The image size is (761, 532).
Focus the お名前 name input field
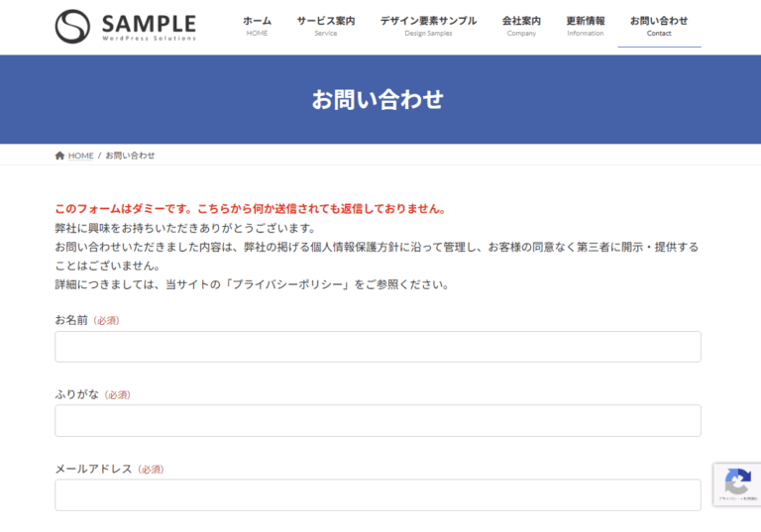tap(378, 347)
